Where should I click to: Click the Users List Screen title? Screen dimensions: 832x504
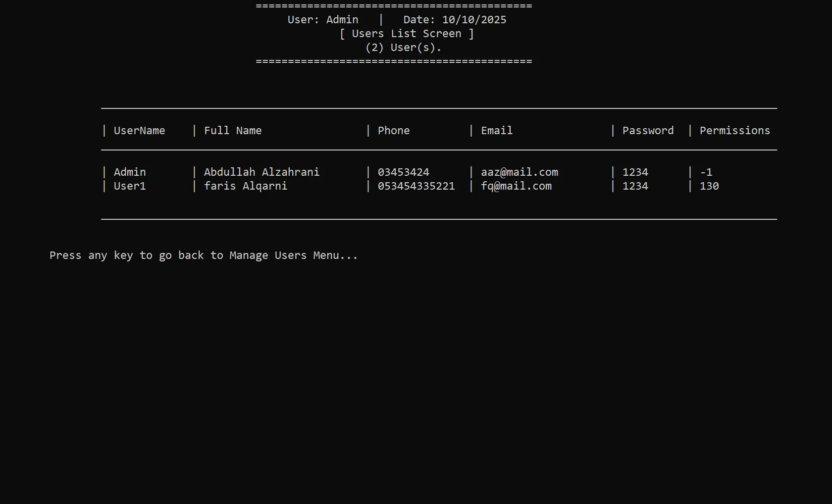pyautogui.click(x=407, y=34)
